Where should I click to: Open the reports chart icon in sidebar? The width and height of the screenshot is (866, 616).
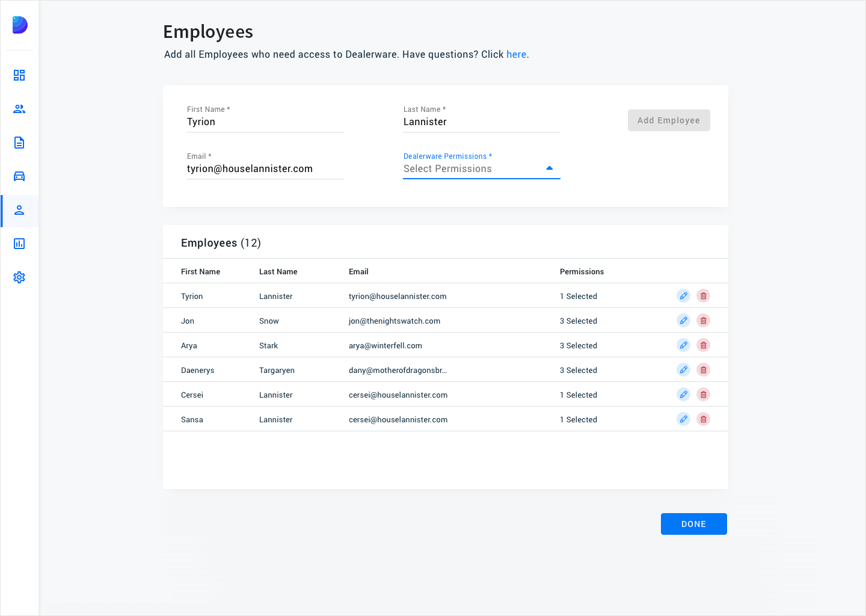point(19,244)
